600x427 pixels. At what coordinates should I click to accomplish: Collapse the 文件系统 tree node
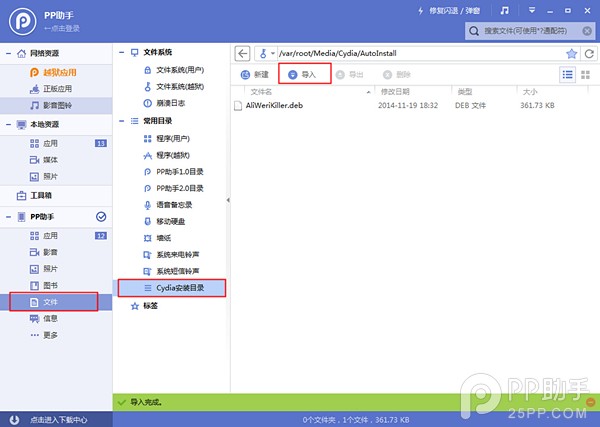pyautogui.click(x=122, y=52)
